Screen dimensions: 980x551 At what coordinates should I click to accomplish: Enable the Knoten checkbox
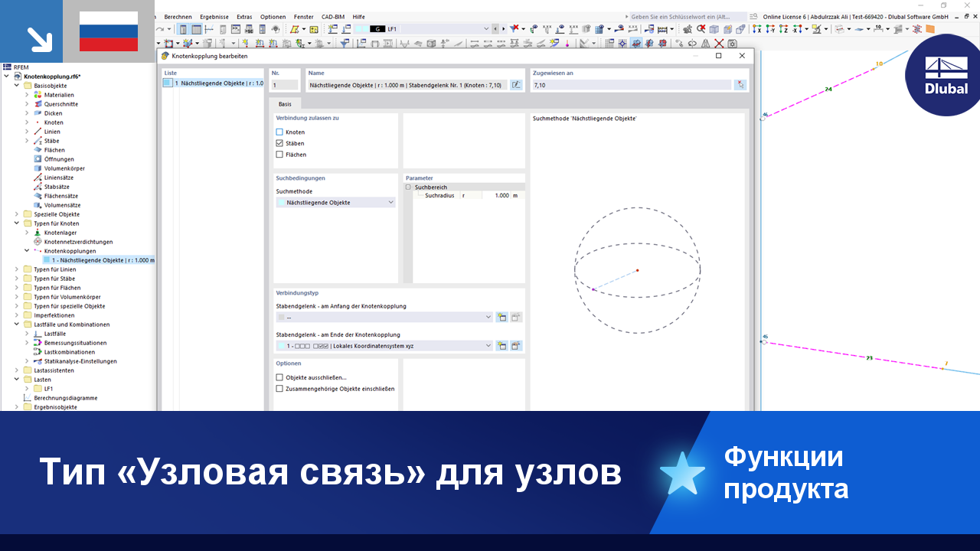pos(279,132)
